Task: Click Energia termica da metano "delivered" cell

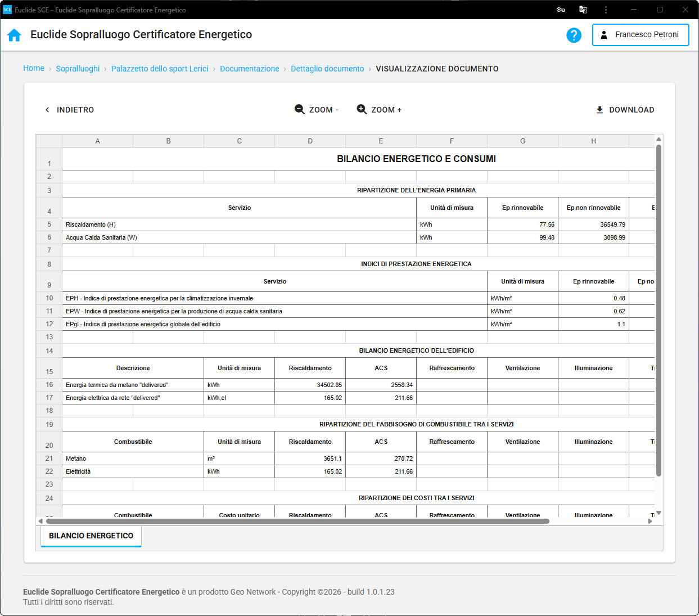Action: [x=133, y=385]
